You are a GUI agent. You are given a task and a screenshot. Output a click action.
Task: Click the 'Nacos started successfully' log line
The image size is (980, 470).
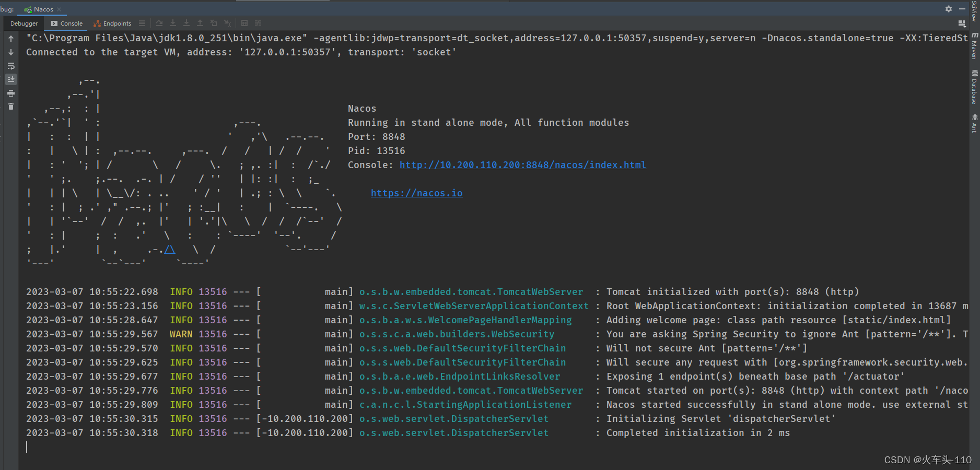tap(497, 405)
